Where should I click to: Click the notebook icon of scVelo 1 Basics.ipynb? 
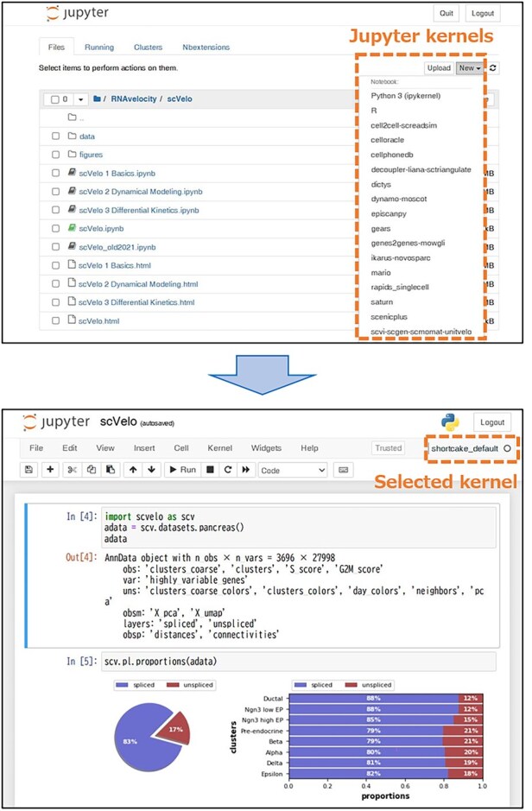pyautogui.click(x=72, y=173)
